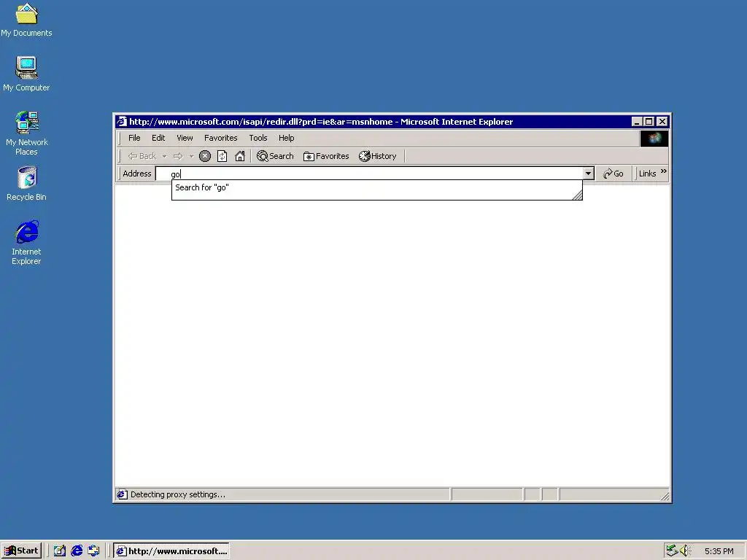Viewport: 747px width, 560px height.
Task: Maximize the Internet Explorer window
Action: (649, 122)
